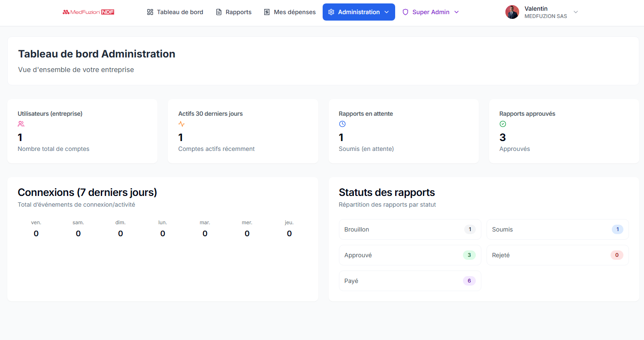
Task: Open the Super Admin dropdown menu
Action: coord(431,12)
